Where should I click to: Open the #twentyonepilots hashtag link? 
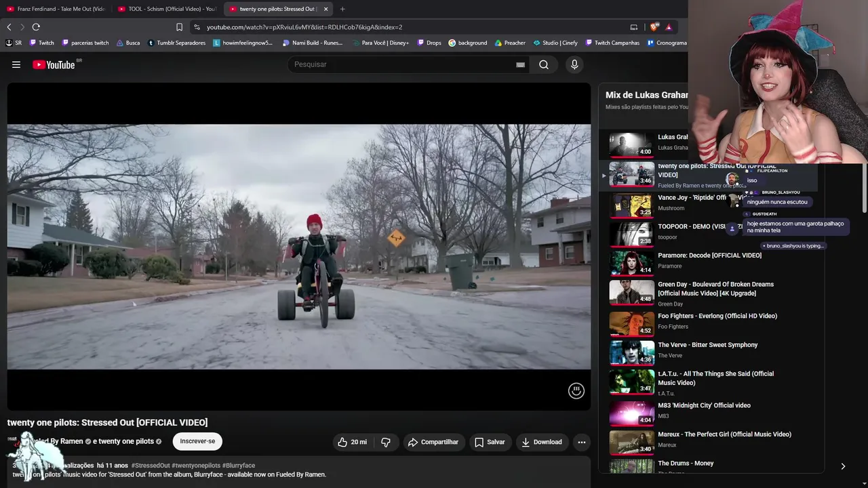196,466
